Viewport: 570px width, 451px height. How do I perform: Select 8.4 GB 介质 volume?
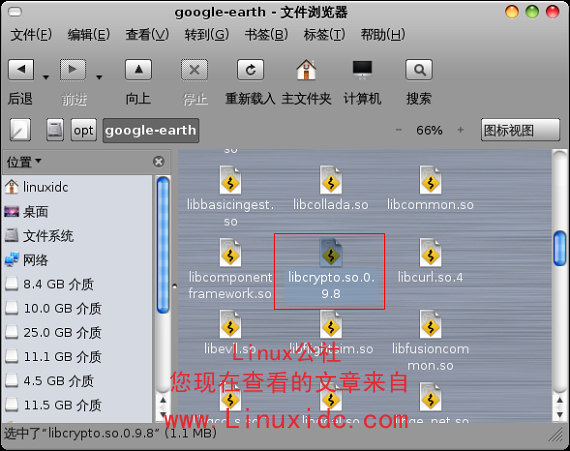click(77, 284)
